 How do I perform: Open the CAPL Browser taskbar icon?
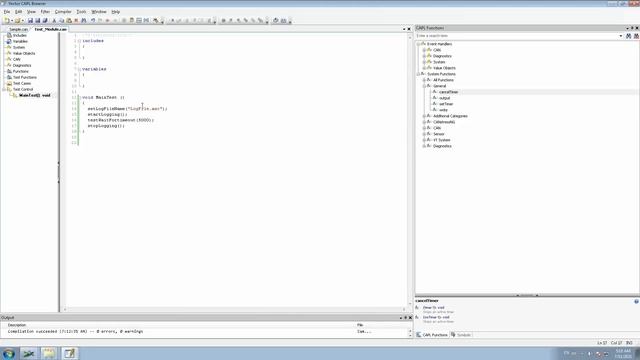point(69,353)
